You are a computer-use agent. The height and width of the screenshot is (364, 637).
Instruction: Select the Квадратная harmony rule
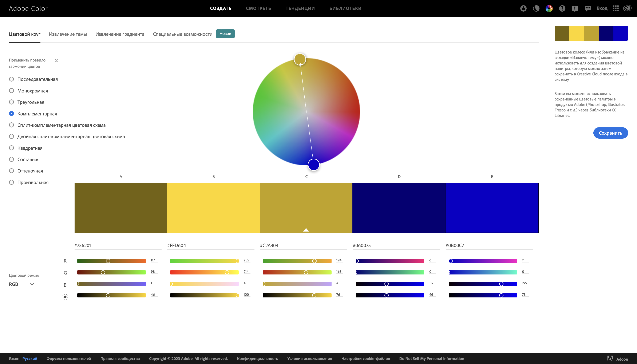[x=26, y=148]
